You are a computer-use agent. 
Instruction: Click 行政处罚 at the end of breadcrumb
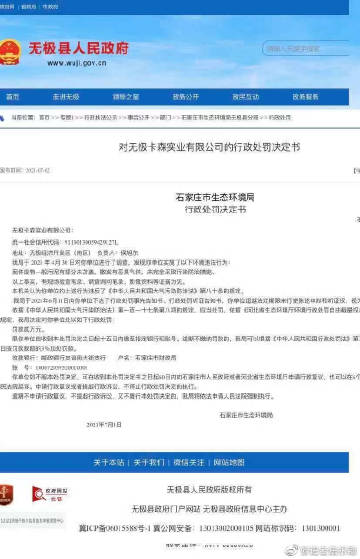point(280,117)
